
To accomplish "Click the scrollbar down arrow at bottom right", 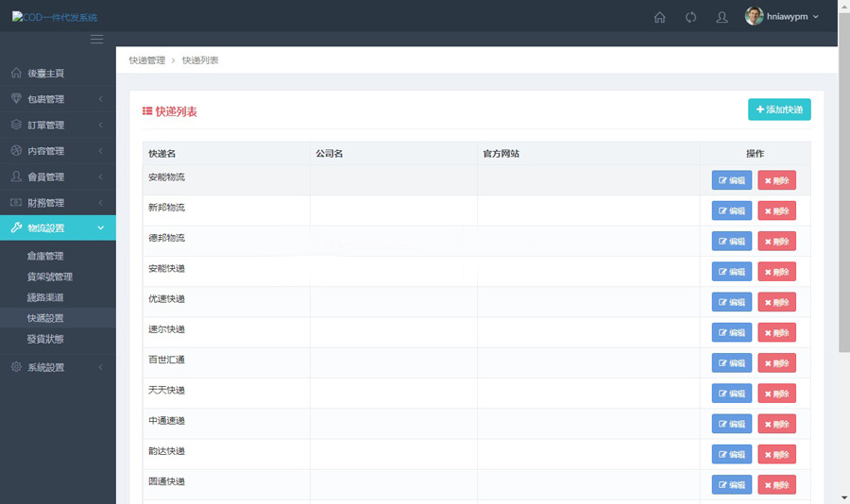I will pyautogui.click(x=843, y=497).
